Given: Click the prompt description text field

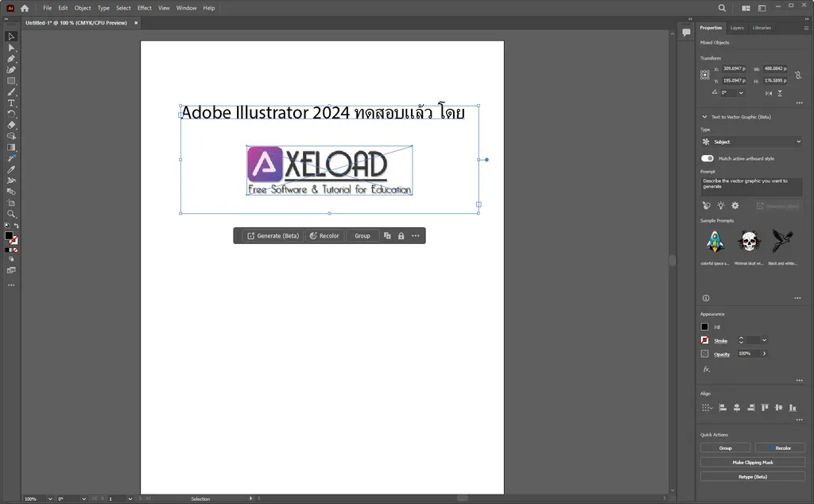Looking at the screenshot, I should pyautogui.click(x=751, y=186).
